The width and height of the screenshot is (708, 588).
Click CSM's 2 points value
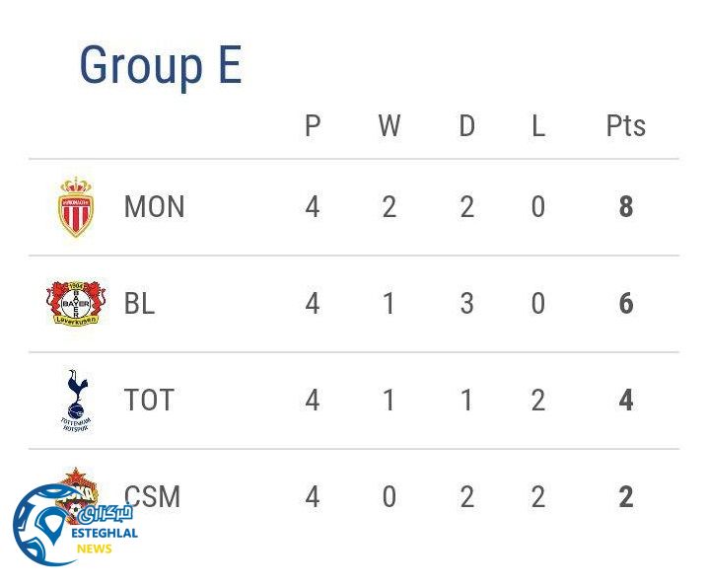[x=625, y=496]
